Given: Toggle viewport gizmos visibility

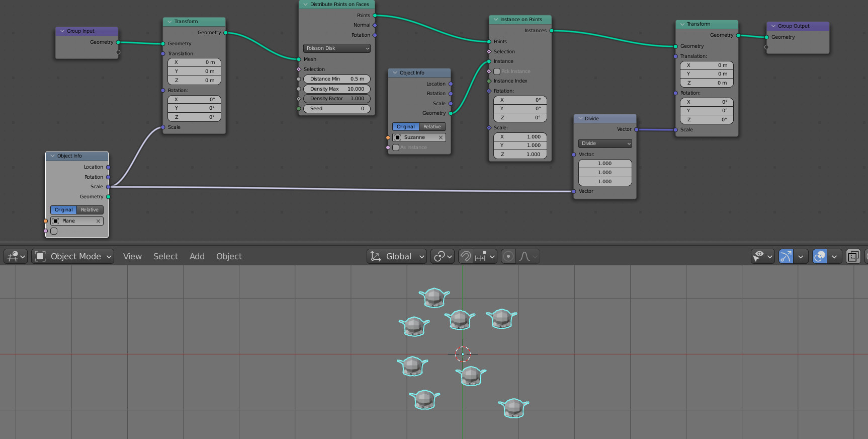Looking at the screenshot, I should click(786, 256).
